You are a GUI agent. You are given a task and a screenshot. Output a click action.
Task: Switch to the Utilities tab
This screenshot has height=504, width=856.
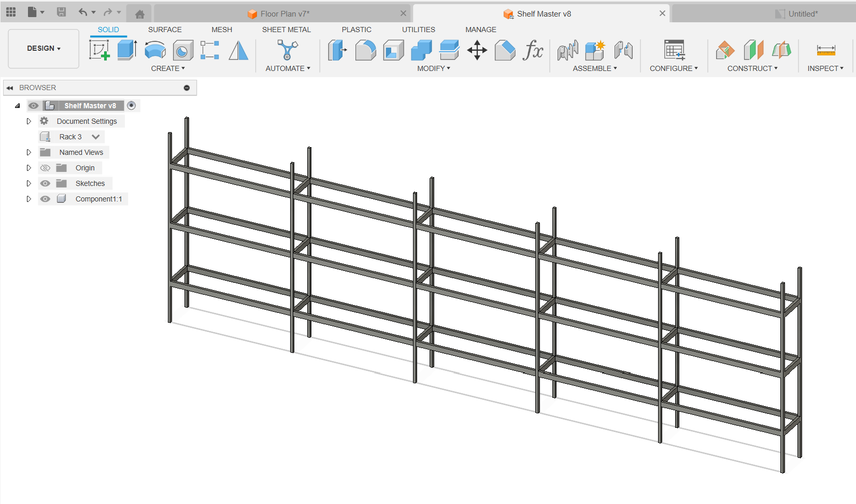click(419, 30)
